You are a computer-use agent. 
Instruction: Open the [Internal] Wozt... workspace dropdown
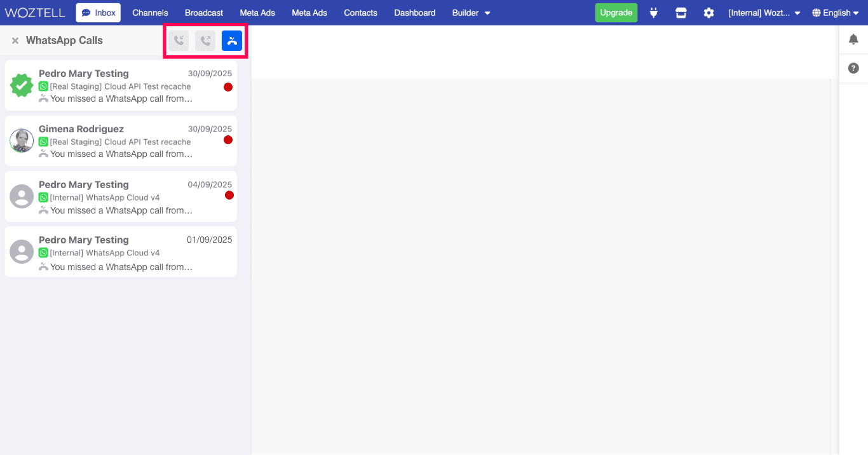pos(764,13)
